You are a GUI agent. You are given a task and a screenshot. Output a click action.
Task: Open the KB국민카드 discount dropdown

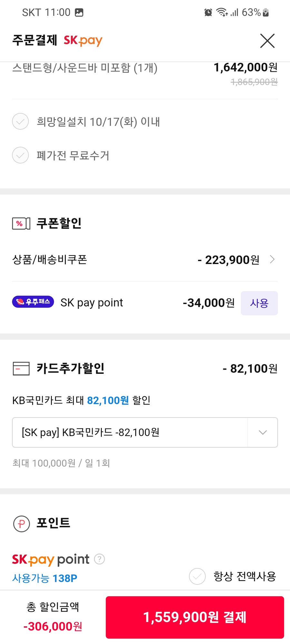coord(145,432)
